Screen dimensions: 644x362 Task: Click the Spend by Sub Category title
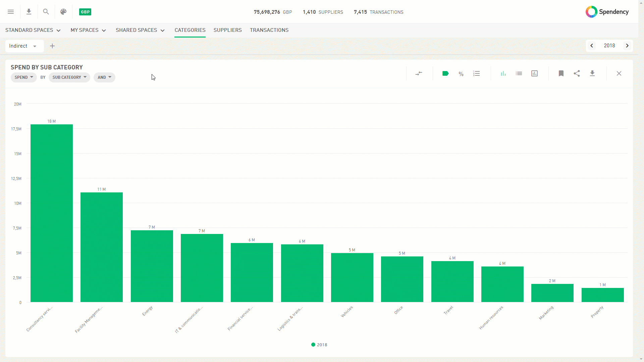pyautogui.click(x=47, y=67)
